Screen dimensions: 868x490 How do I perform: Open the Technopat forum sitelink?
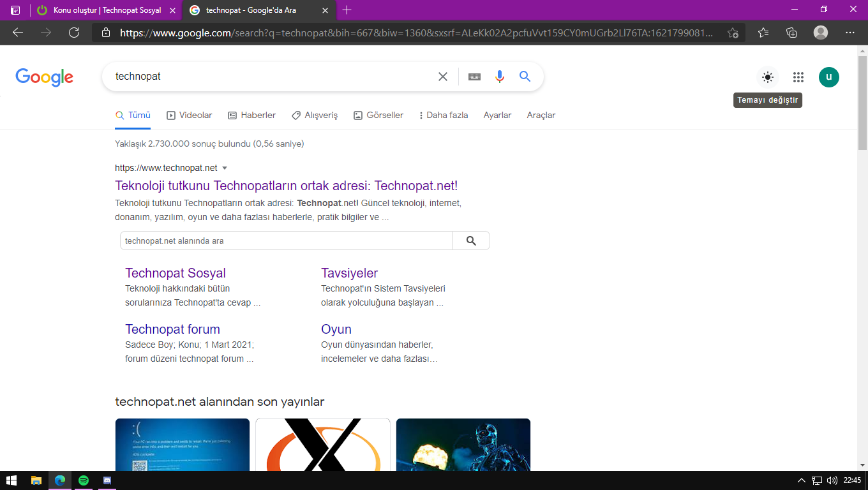172,329
